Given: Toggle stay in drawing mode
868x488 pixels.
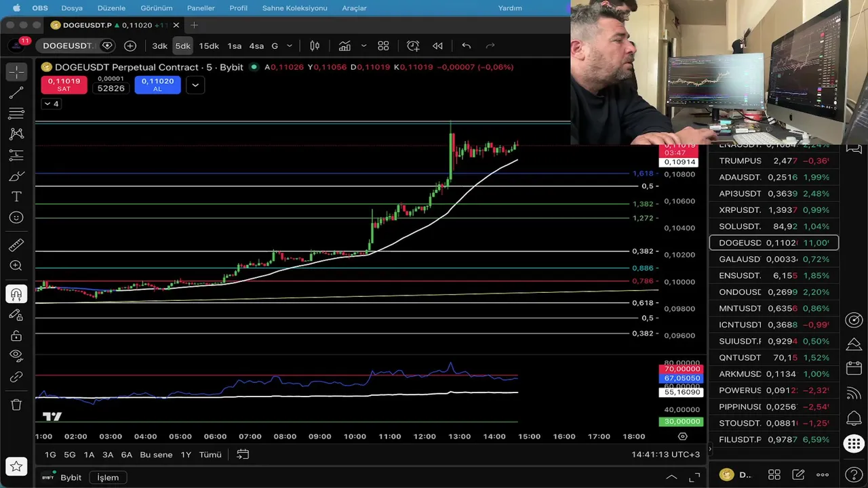Looking at the screenshot, I should 16,314.
